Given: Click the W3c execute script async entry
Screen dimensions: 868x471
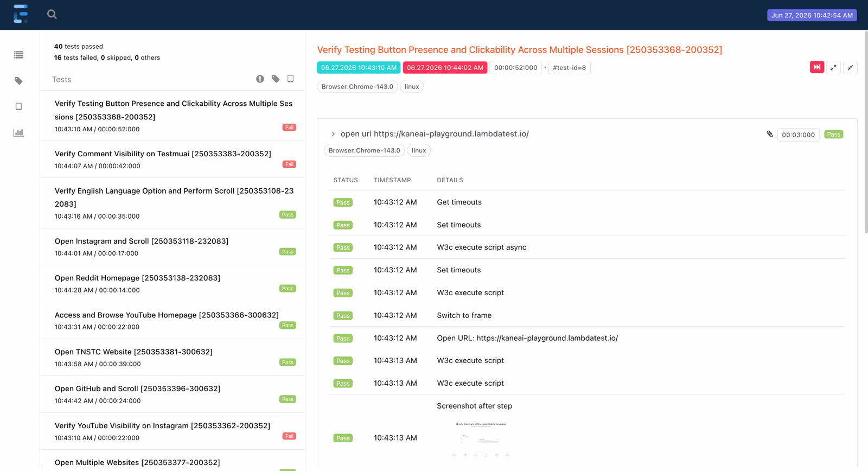Looking at the screenshot, I should pos(482,247).
